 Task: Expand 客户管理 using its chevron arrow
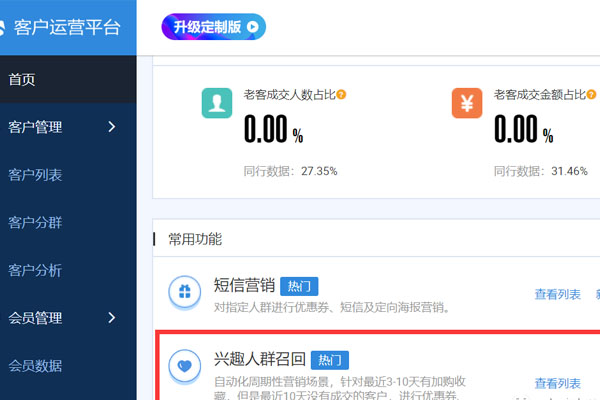point(111,127)
